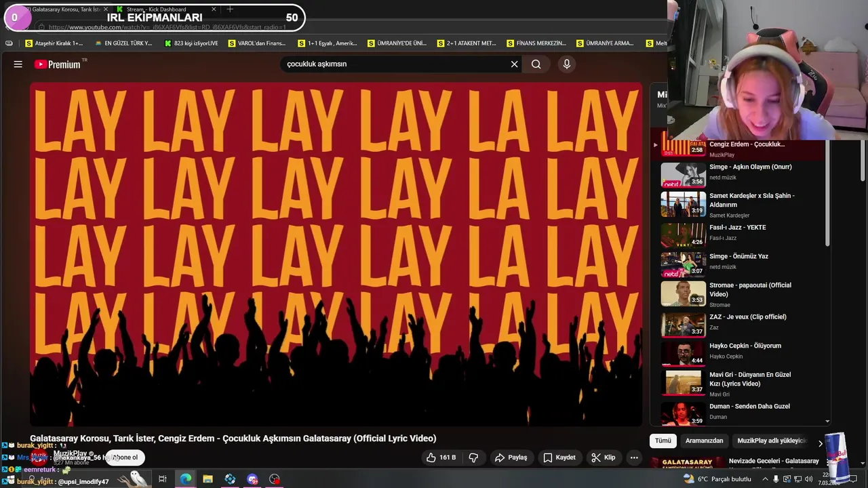Screen dimensions: 868x488
Task: Clear the search text with the X
Action: [x=514, y=64]
